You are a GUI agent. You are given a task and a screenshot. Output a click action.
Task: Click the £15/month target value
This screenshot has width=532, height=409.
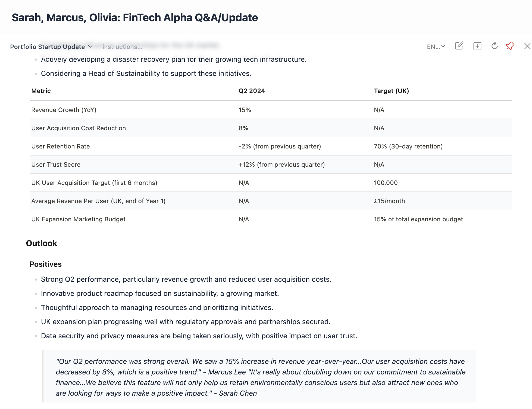point(389,201)
